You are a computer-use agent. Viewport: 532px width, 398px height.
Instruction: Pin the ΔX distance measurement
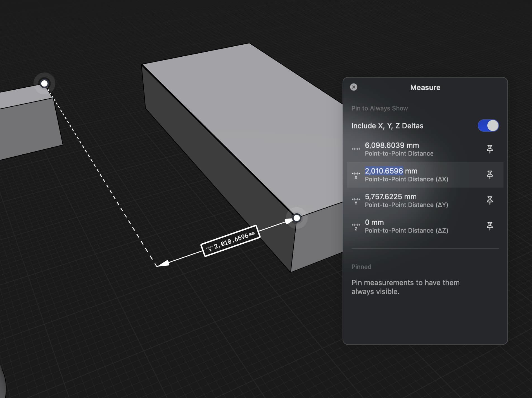click(x=490, y=175)
